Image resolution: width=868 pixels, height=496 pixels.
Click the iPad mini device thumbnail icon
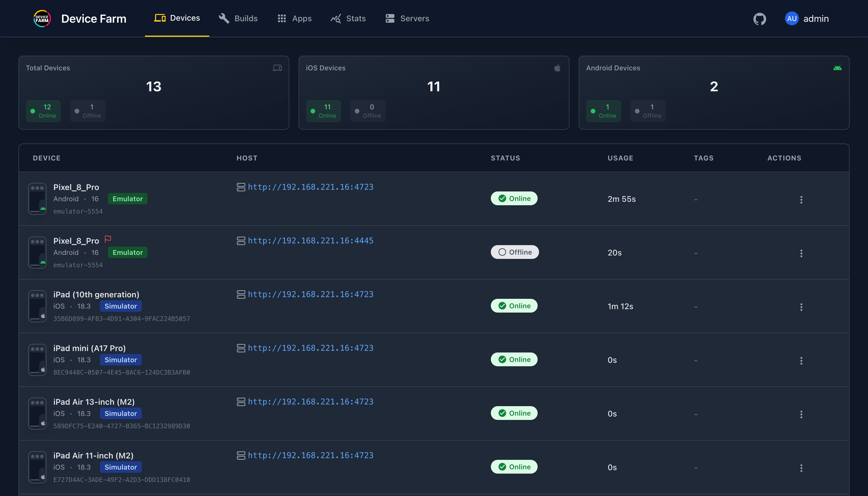click(x=37, y=360)
